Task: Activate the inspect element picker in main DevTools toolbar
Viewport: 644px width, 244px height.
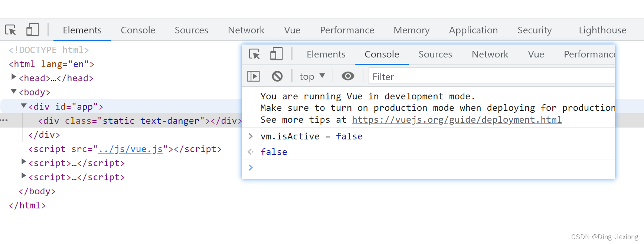Action: click(x=10, y=30)
